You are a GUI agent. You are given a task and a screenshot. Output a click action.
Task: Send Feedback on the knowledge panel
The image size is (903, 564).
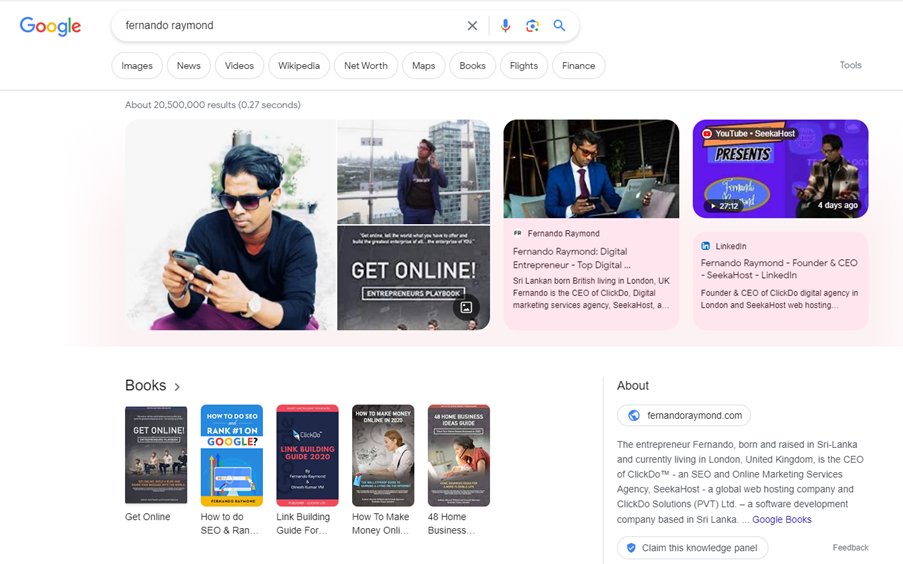pos(850,548)
